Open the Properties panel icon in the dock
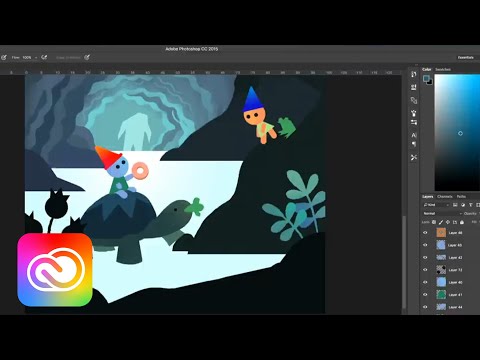This screenshot has width=480, height=360. 414,87
